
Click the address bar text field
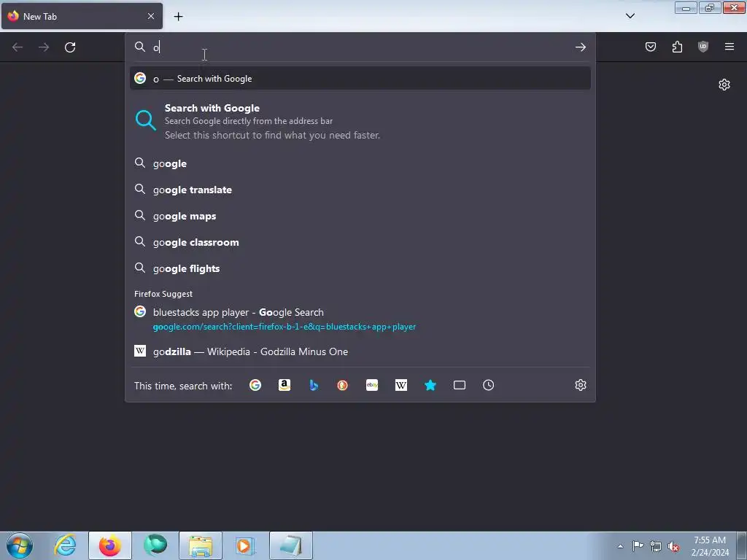click(360, 47)
